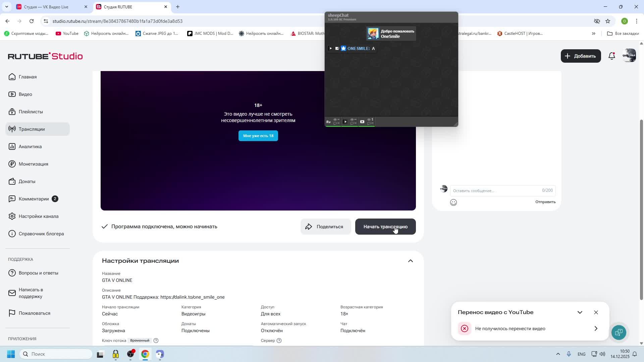Open Аналитика chart icon in sidebar
This screenshot has height=362, width=644.
[12, 146]
